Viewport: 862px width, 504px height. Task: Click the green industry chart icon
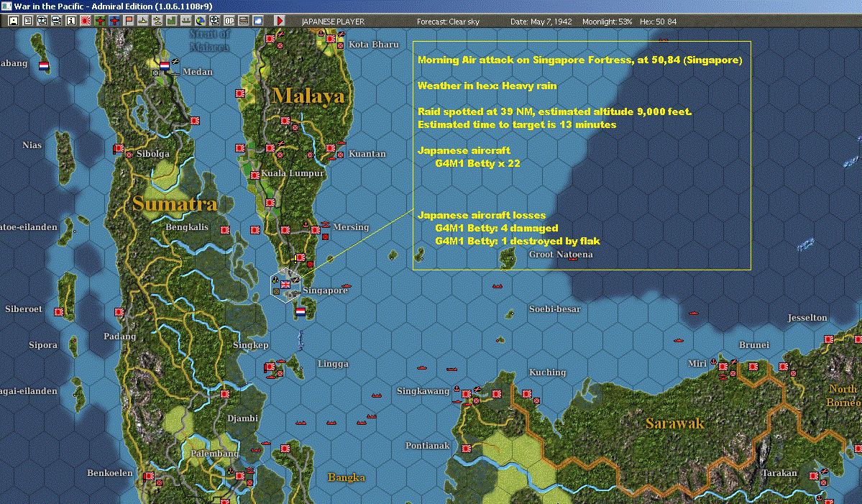coord(172,21)
